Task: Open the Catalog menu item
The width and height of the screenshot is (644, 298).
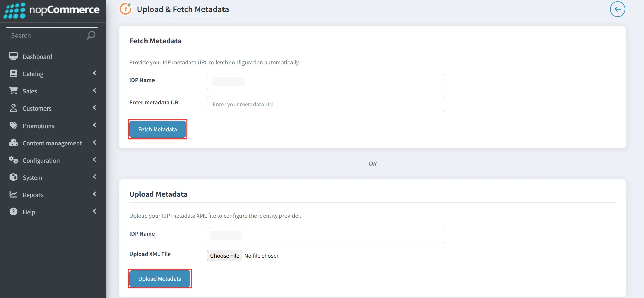Action: [53, 74]
